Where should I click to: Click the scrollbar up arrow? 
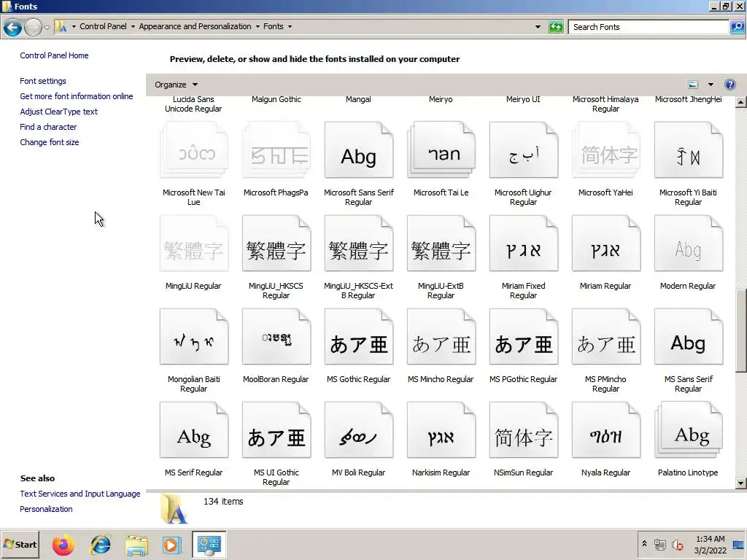tap(741, 102)
